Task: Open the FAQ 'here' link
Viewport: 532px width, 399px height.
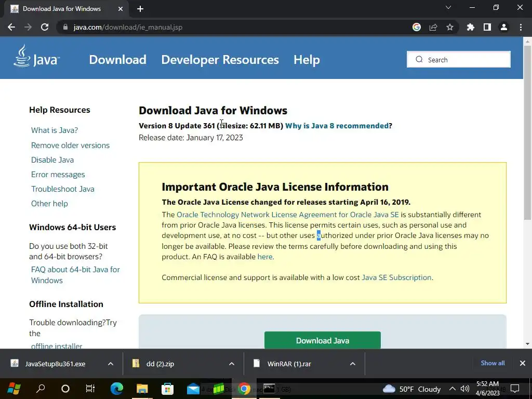Action: (x=265, y=257)
